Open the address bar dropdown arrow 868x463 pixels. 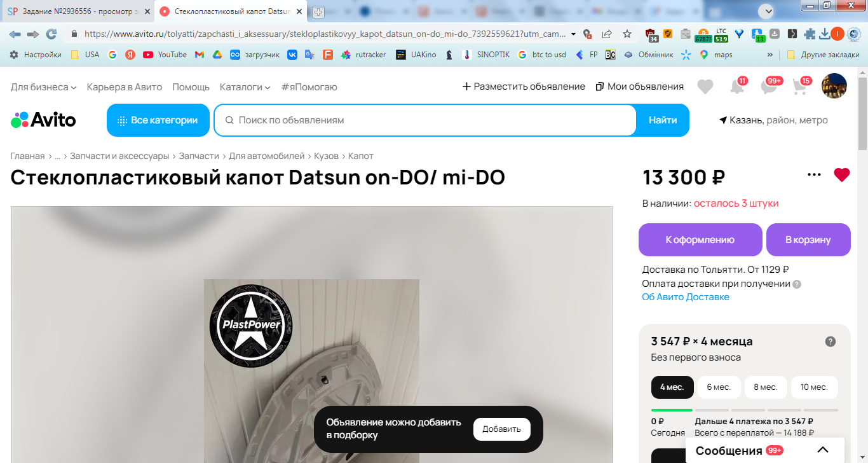coord(574,34)
